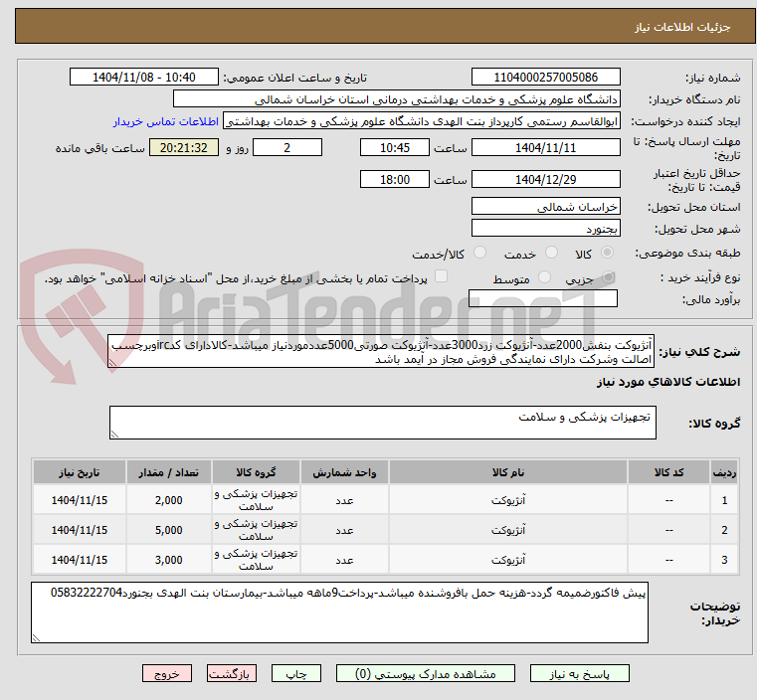757x700 pixels.
Task: Click the response deadline time 10:45 field
Action: point(395,147)
